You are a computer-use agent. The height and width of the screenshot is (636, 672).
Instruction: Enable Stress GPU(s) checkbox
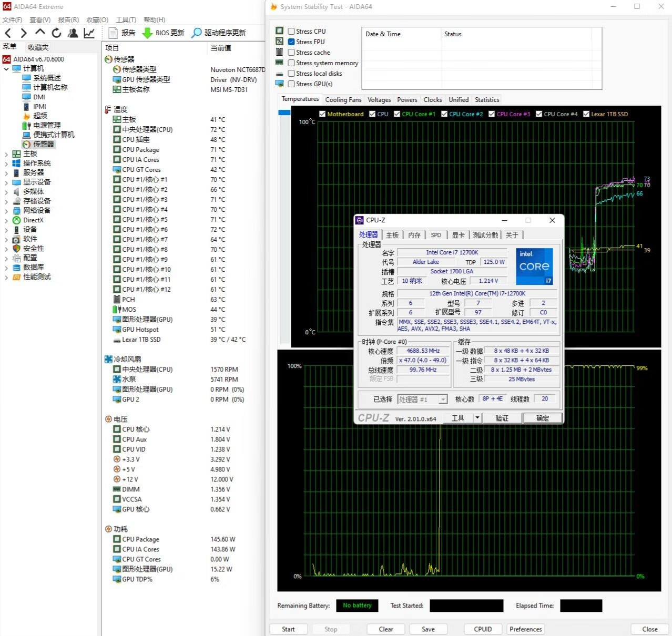click(291, 84)
